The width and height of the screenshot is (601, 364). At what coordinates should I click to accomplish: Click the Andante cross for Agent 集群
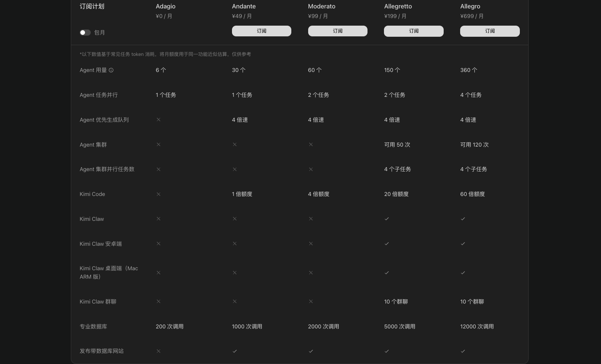(x=235, y=145)
